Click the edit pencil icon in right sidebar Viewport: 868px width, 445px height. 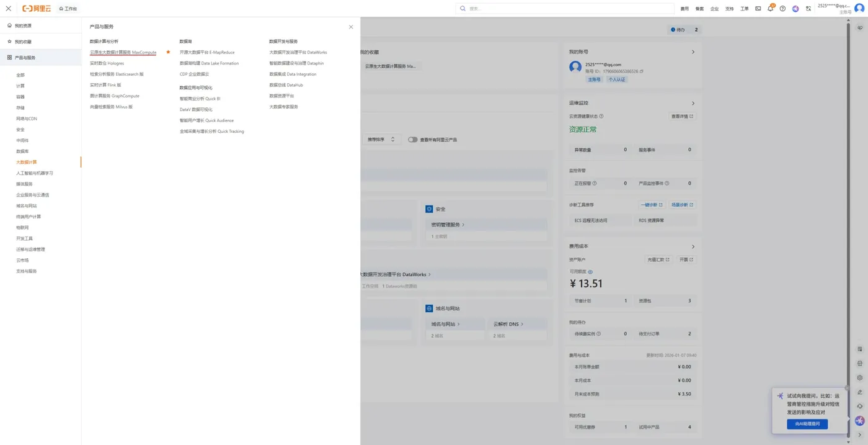(860, 392)
